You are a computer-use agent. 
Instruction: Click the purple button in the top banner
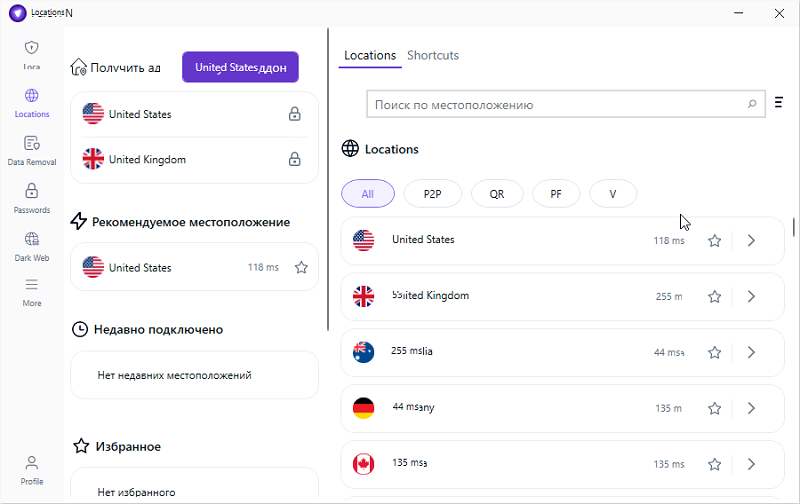(x=240, y=68)
